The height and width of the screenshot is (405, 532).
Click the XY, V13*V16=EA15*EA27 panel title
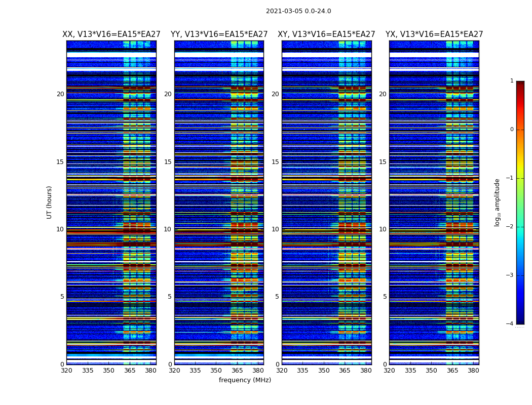pyautogui.click(x=326, y=34)
